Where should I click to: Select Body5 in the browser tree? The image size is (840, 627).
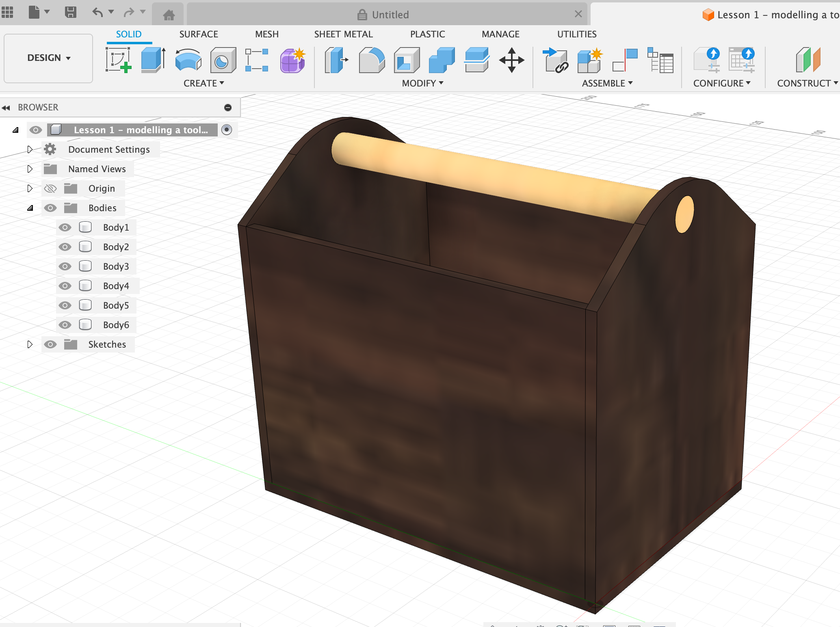pyautogui.click(x=116, y=305)
